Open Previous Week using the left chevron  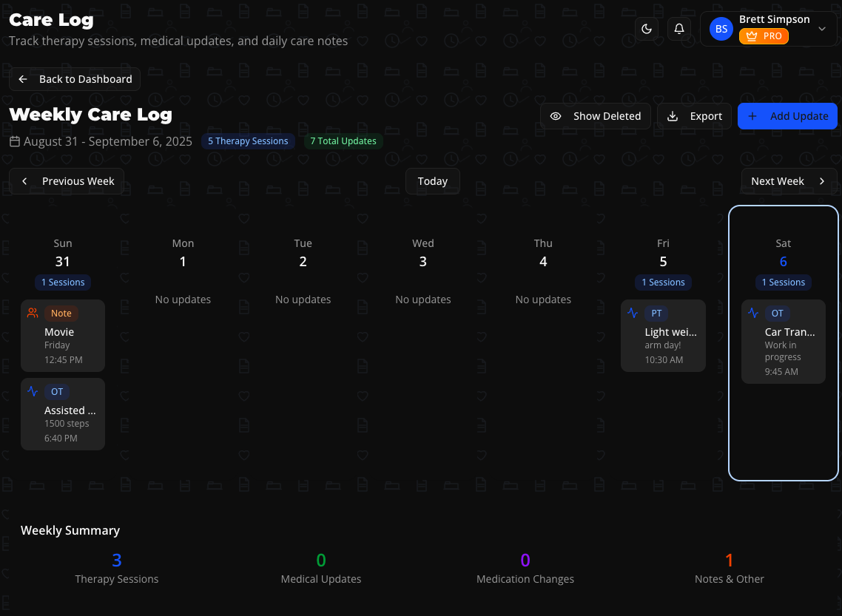(24, 180)
